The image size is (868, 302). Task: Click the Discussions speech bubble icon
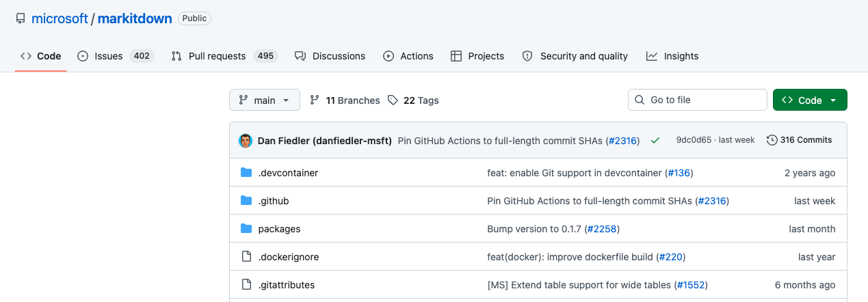click(300, 56)
